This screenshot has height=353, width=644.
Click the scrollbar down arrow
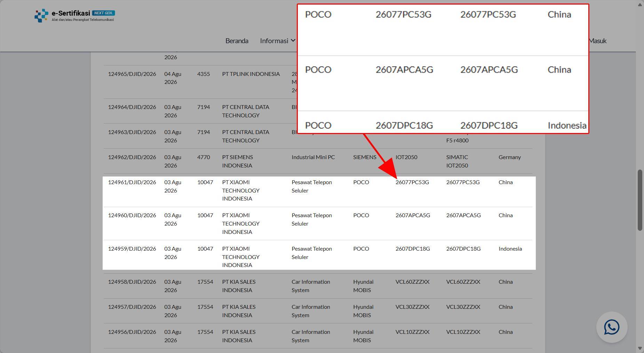[640, 348]
